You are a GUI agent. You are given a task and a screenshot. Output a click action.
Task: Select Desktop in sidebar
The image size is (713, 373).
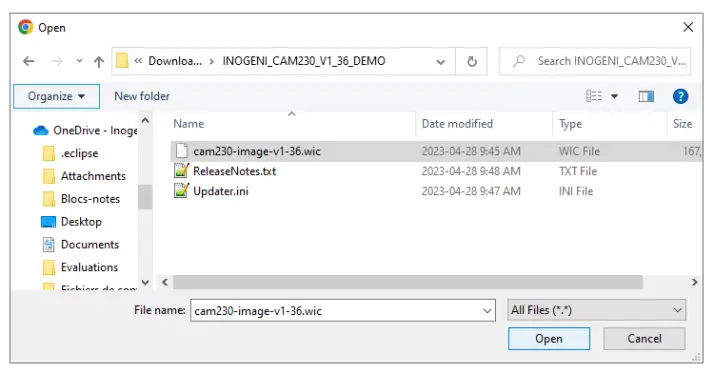81,222
